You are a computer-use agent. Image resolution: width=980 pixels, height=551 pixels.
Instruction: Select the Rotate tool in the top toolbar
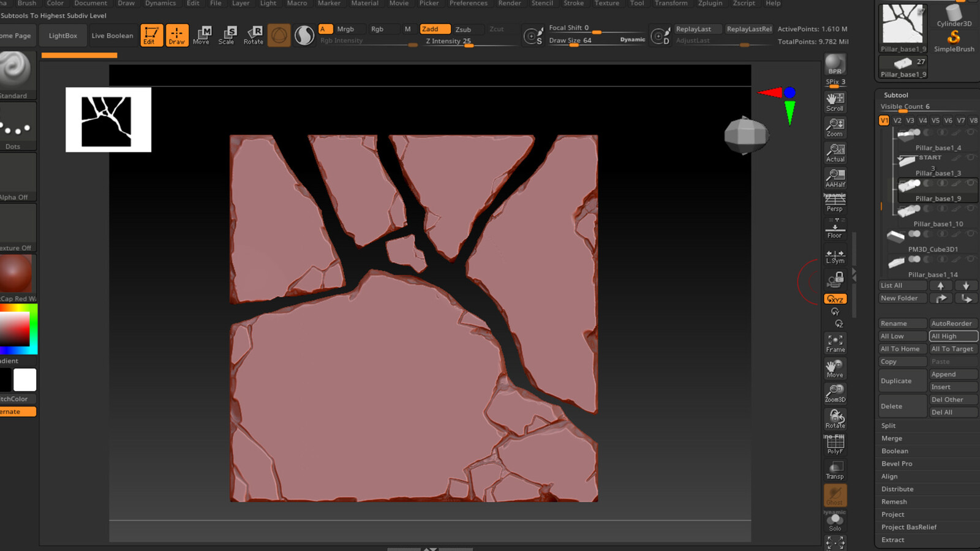pyautogui.click(x=253, y=36)
